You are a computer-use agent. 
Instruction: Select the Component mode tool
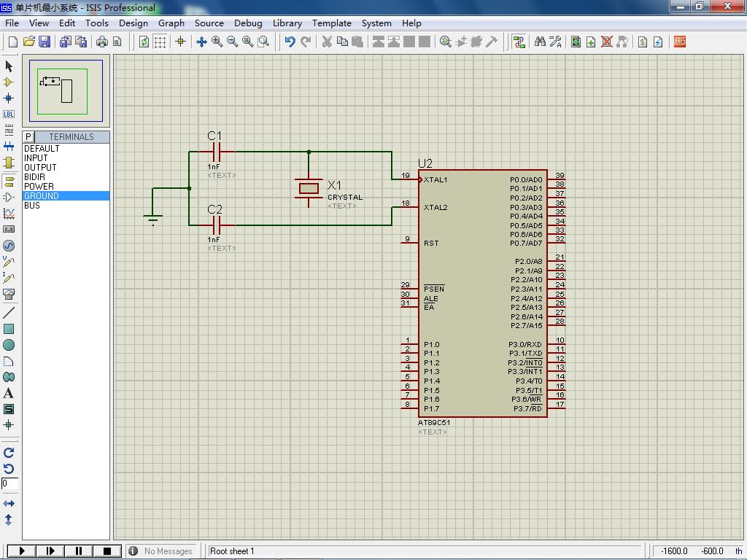click(9, 82)
